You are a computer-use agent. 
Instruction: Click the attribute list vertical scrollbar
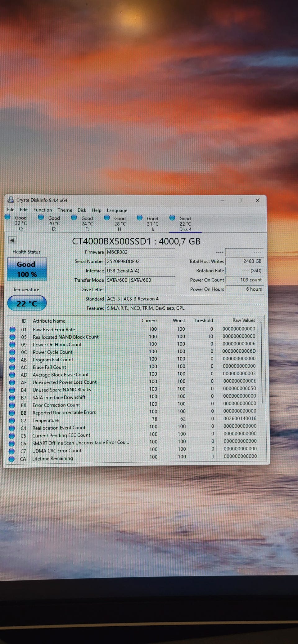tap(262, 363)
